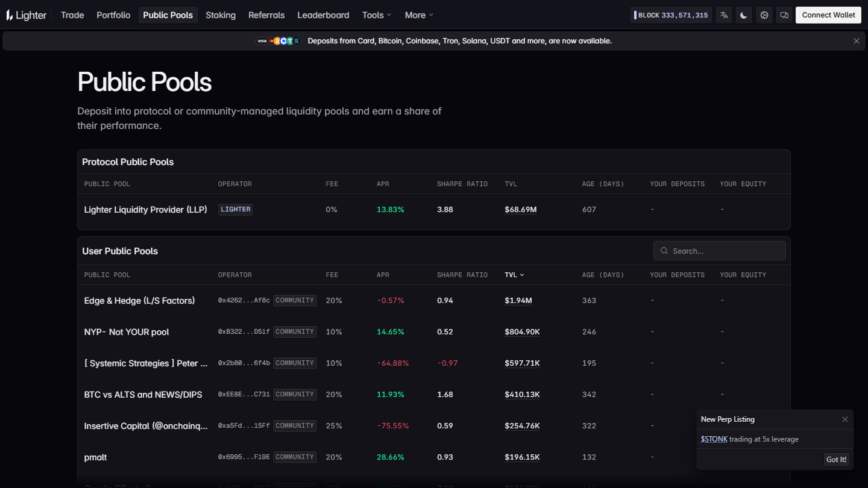Close the New Perp Listing notification

click(845, 419)
